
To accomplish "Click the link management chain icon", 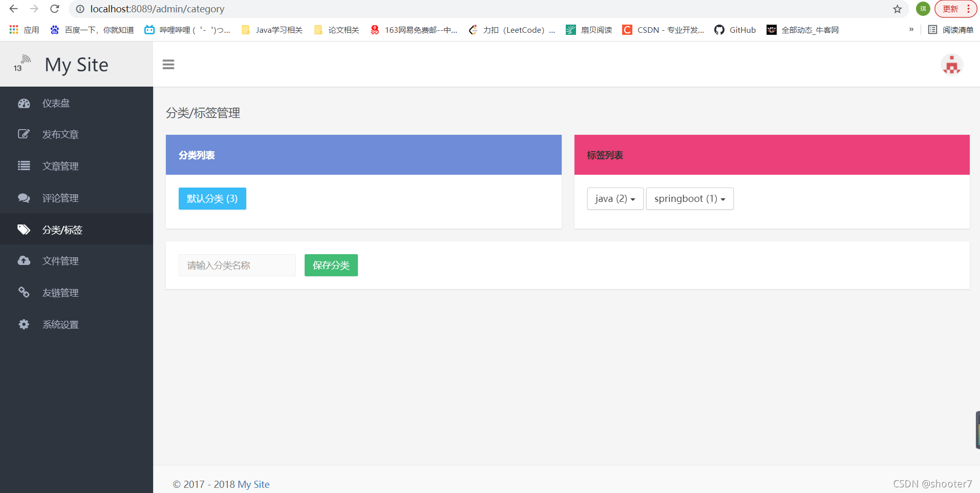I will [x=24, y=292].
